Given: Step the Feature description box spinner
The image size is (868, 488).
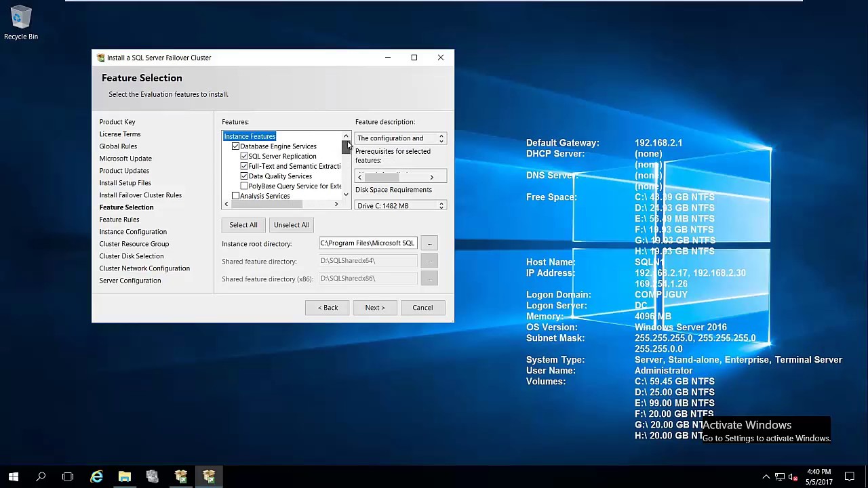Looking at the screenshot, I should tap(441, 138).
